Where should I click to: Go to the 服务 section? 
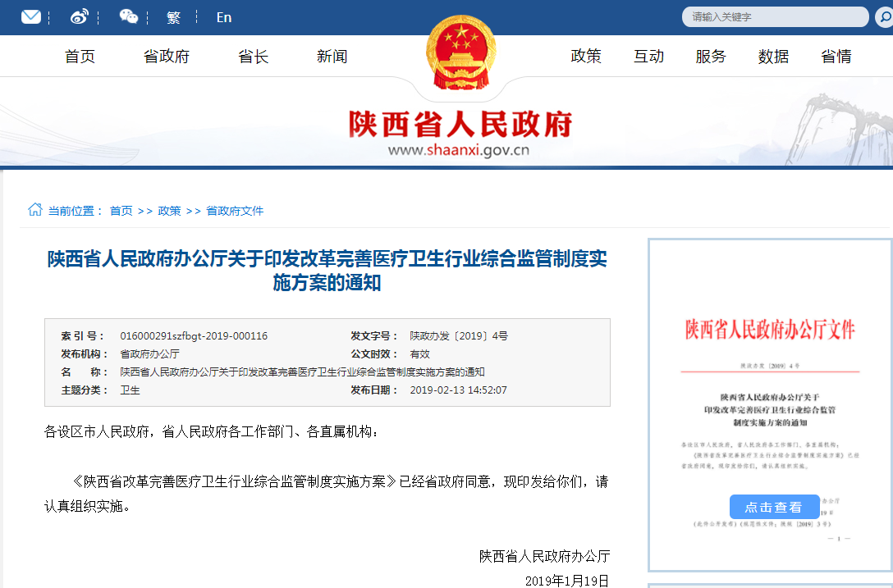tap(711, 57)
